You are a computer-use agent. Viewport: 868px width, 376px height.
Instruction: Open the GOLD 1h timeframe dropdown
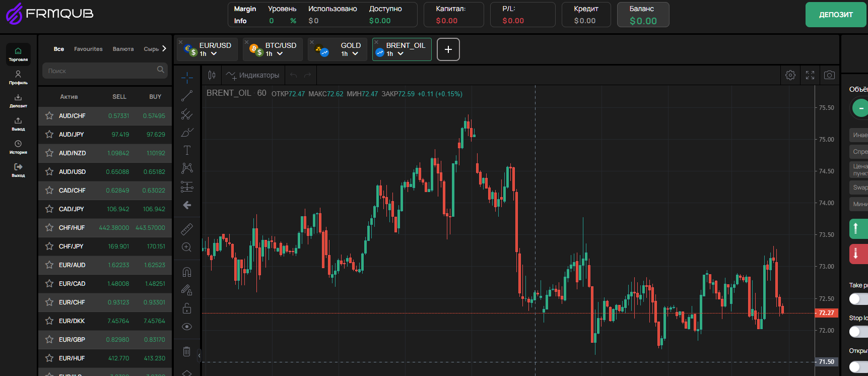click(355, 54)
